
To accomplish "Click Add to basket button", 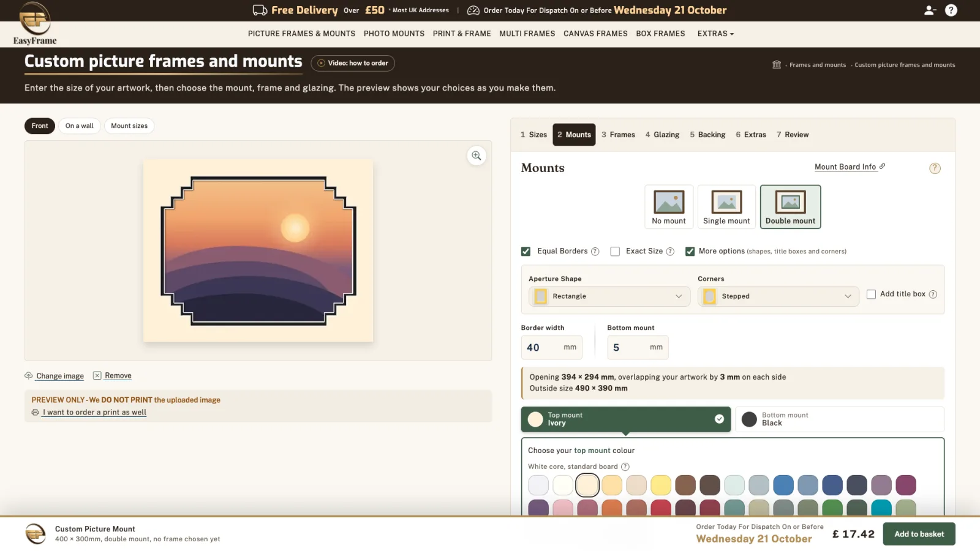I will click(x=919, y=534).
